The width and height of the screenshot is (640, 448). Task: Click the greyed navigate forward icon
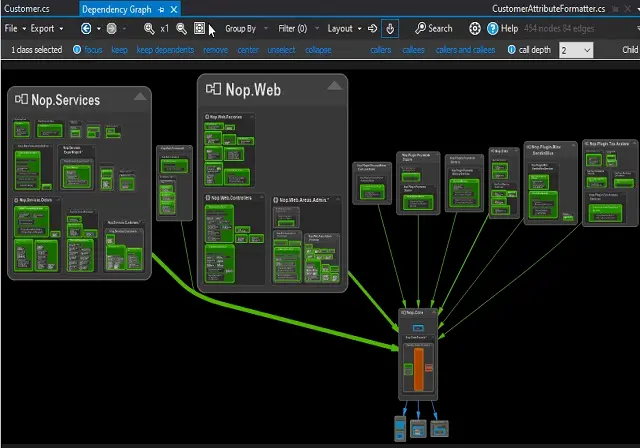tap(111, 29)
